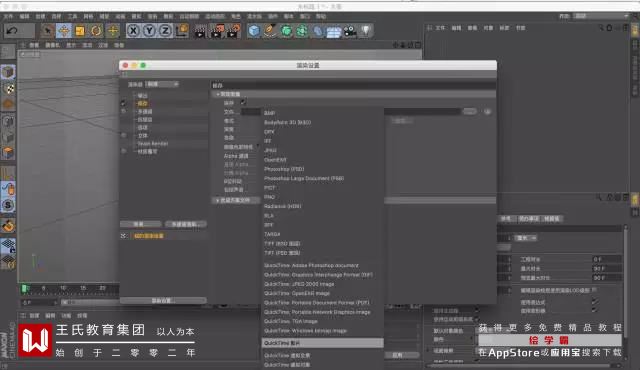Select BMP format in the list
This screenshot has width=640, height=370.
(x=269, y=113)
